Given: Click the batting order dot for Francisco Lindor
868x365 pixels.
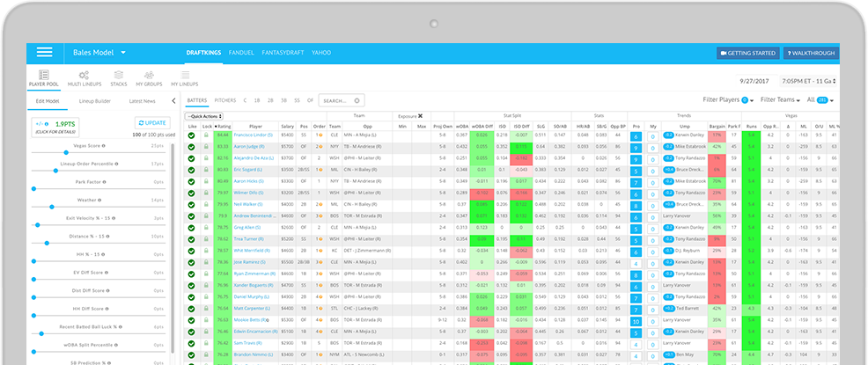Looking at the screenshot, I should tap(320, 135).
